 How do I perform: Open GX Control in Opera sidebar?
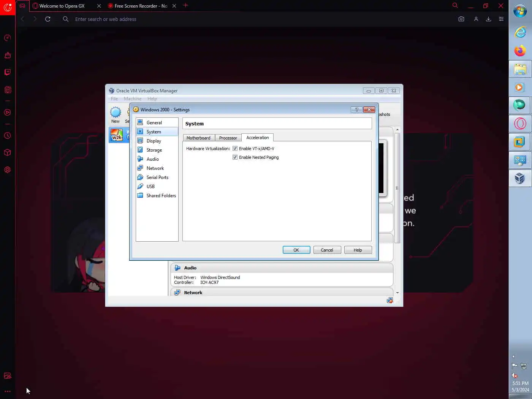tap(8, 38)
